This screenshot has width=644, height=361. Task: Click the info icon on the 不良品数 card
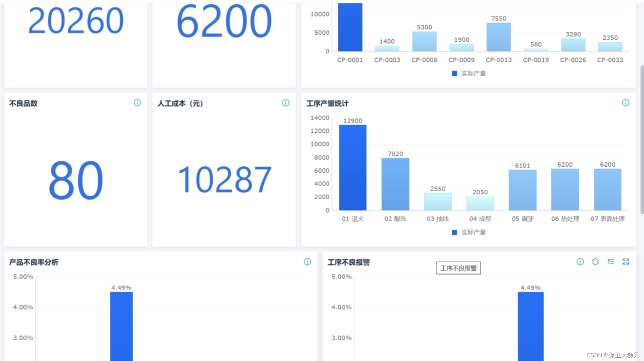pos(137,103)
